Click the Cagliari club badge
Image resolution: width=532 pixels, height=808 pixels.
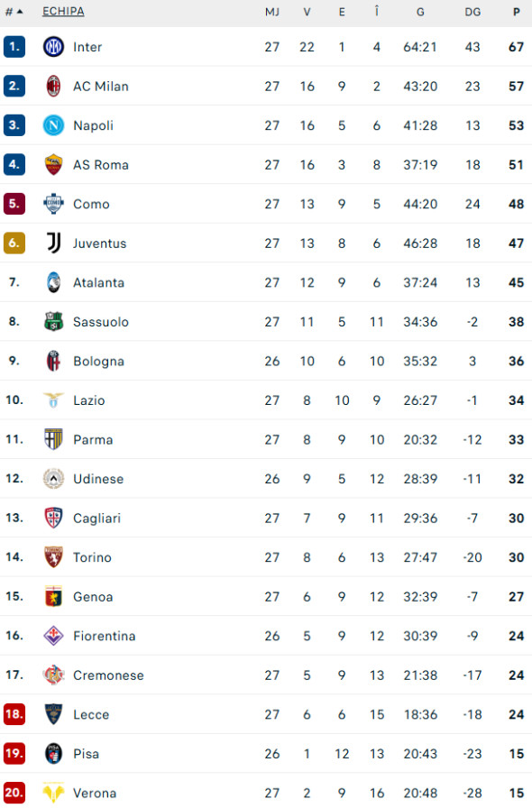54,518
